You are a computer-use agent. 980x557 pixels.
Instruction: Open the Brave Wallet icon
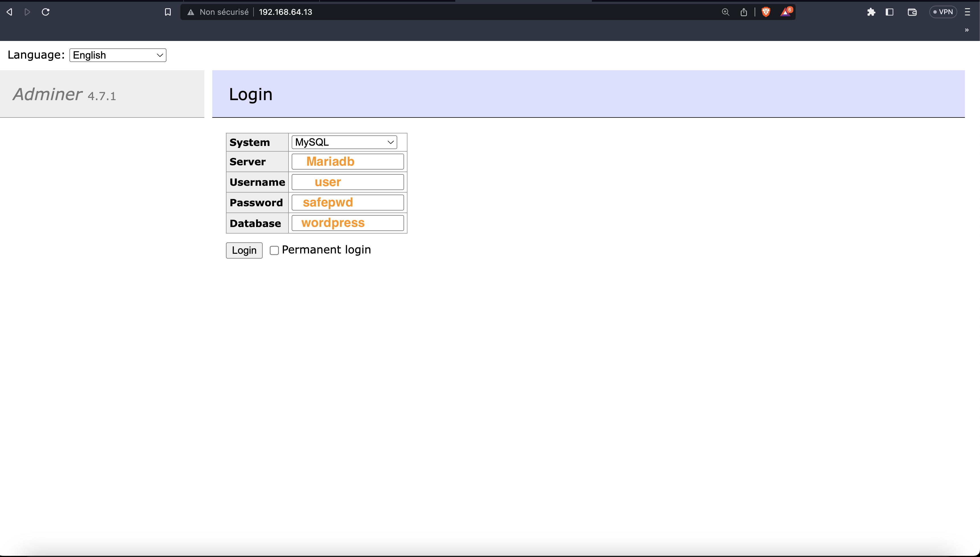click(x=912, y=12)
